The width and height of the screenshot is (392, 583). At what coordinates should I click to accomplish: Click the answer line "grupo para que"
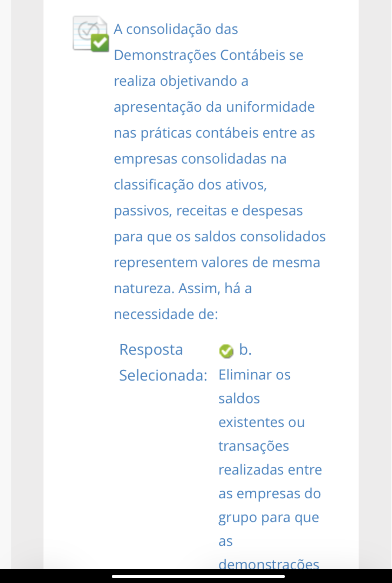(x=268, y=517)
